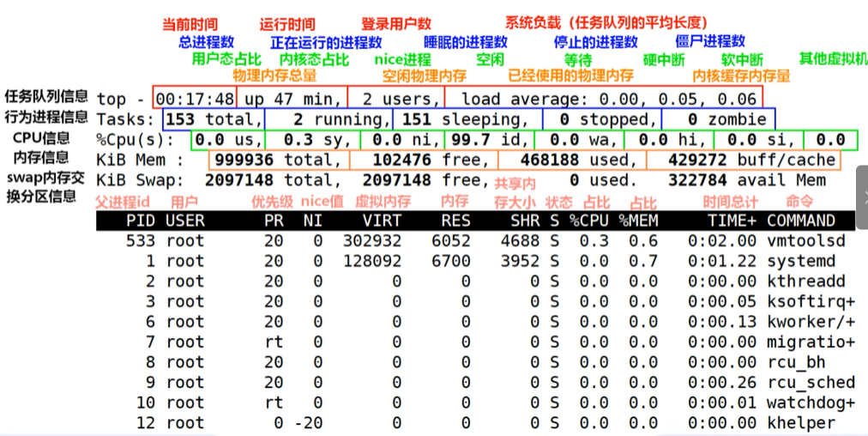Click the 'Tasks:' line label
868x436 pixels.
click(x=125, y=119)
